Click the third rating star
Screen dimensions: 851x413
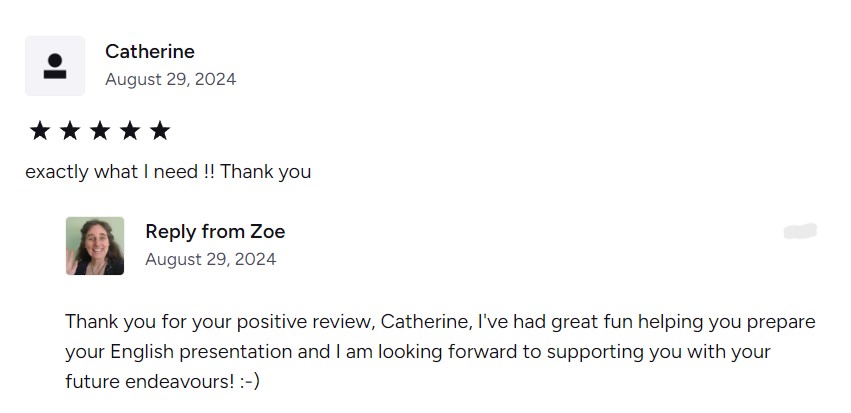tap(100, 131)
